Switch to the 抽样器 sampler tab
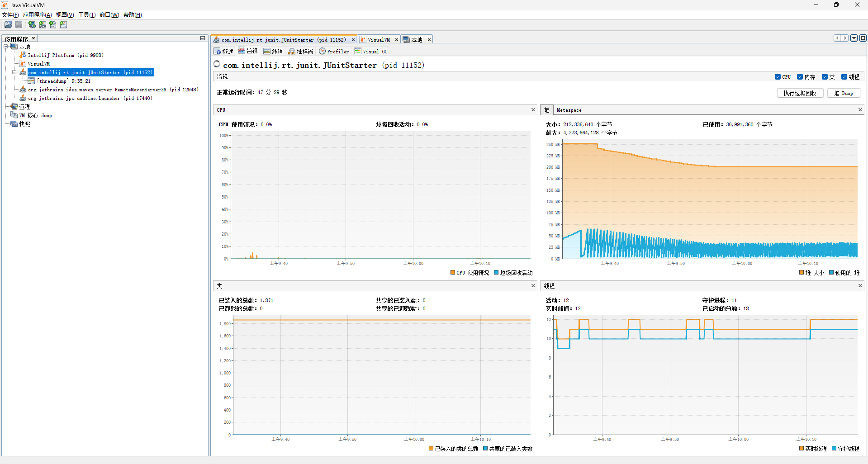Image resolution: width=868 pixels, height=464 pixels. [301, 52]
